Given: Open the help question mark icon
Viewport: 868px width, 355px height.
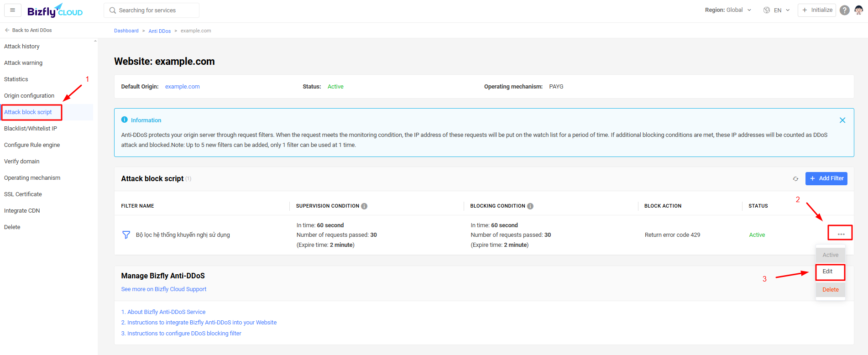Looking at the screenshot, I should pos(845,10).
